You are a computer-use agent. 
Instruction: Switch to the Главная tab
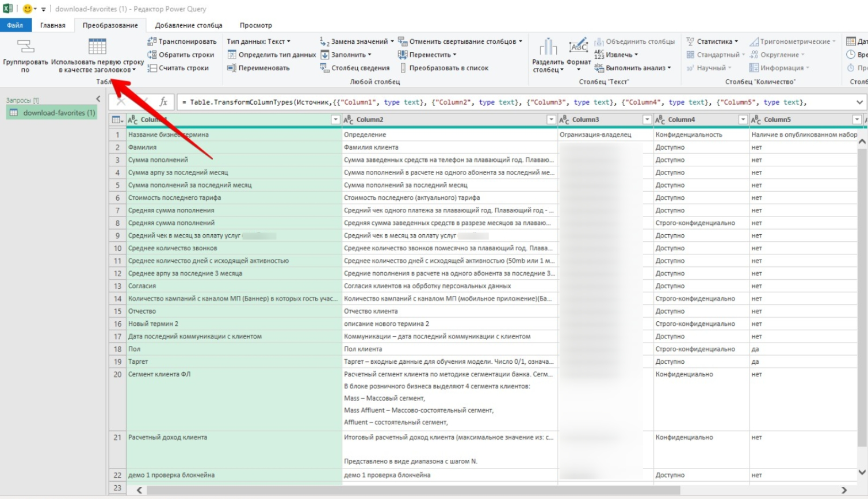(52, 25)
